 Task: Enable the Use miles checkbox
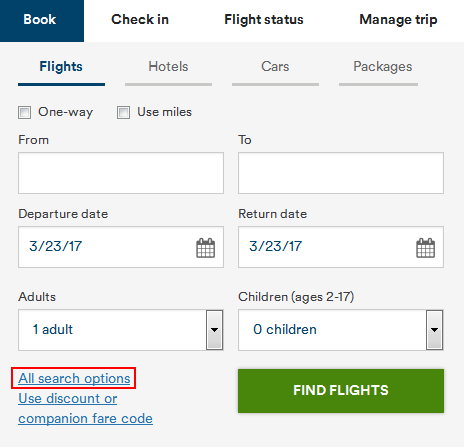click(123, 112)
